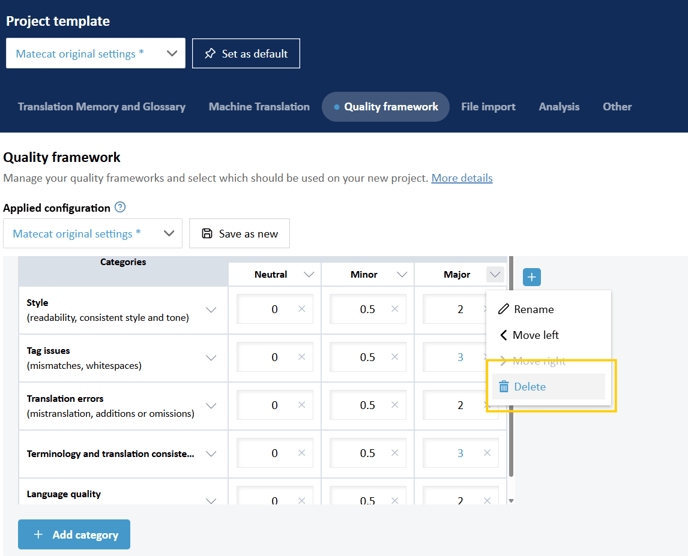Clear the Terminology row Neutral value
The height and width of the screenshot is (556, 688).
302,453
